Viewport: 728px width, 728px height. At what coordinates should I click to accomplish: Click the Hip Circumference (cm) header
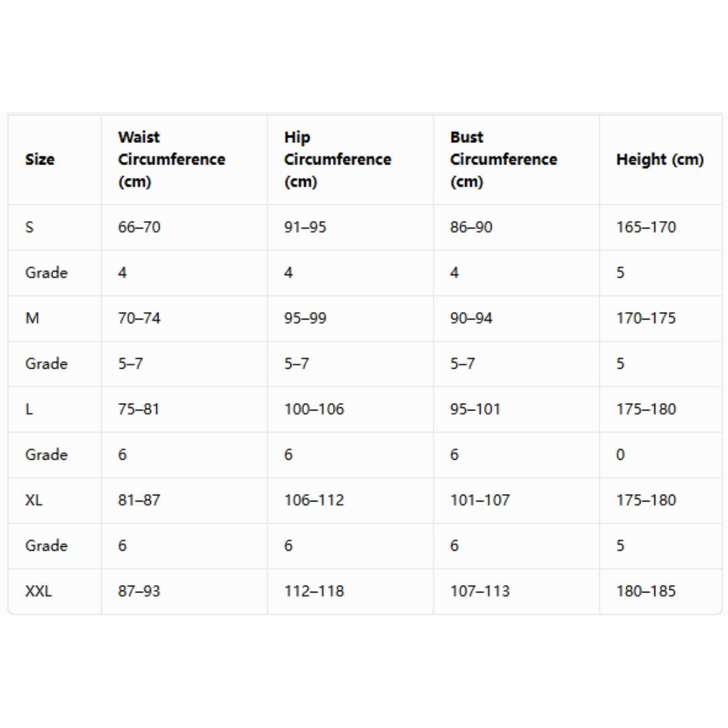(x=338, y=159)
